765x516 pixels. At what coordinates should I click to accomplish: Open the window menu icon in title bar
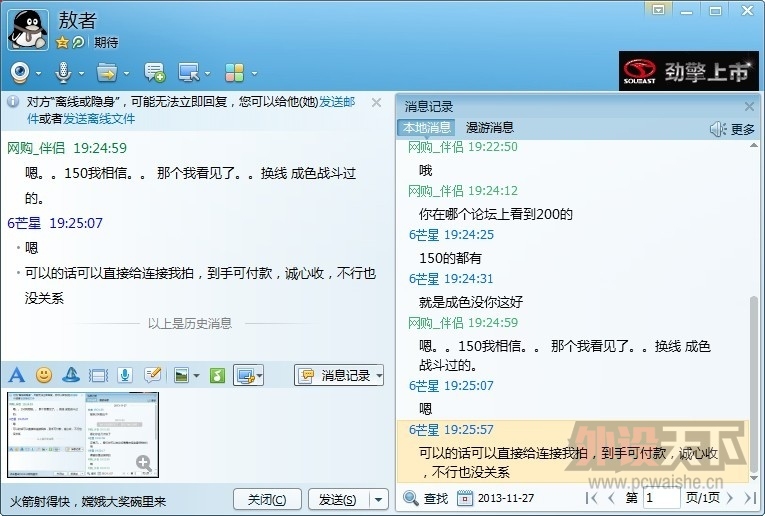pos(659,10)
